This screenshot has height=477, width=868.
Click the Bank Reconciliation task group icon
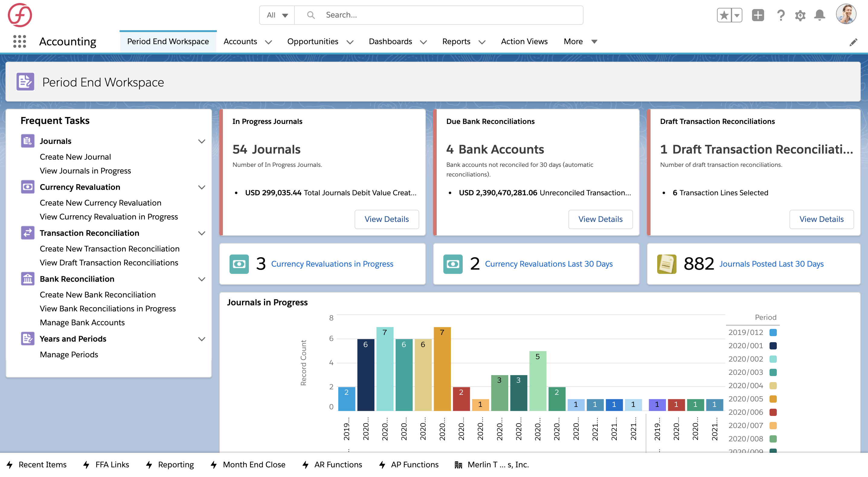point(27,279)
